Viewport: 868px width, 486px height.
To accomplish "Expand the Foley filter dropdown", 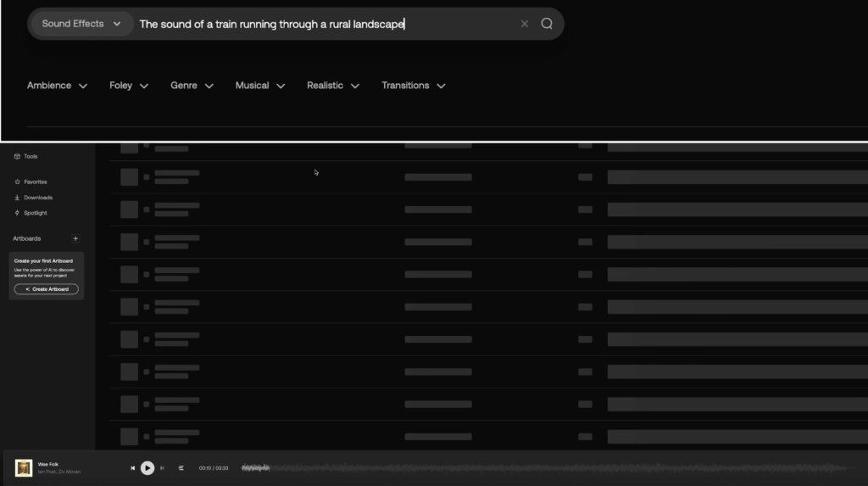I will pos(129,86).
